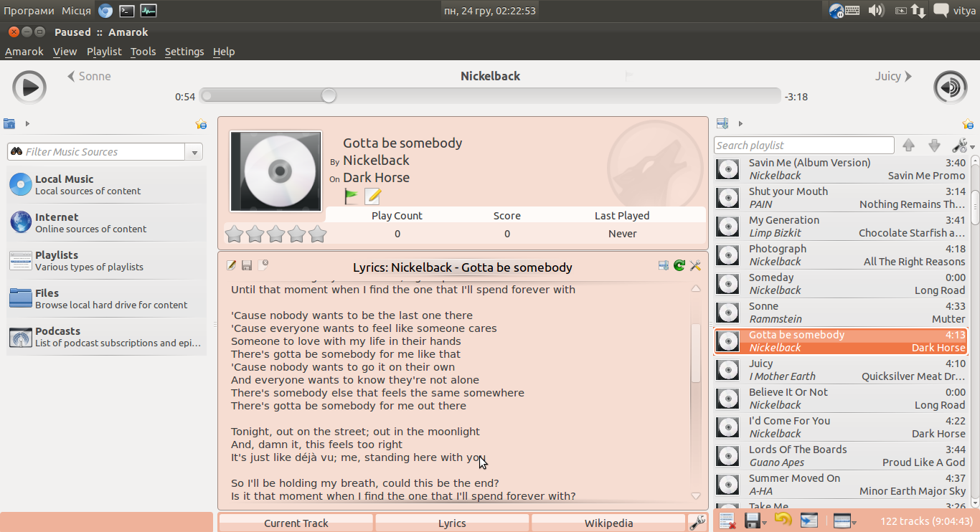Edit lyrics using the pencil icon
Image resolution: width=980 pixels, height=532 pixels.
(231, 266)
